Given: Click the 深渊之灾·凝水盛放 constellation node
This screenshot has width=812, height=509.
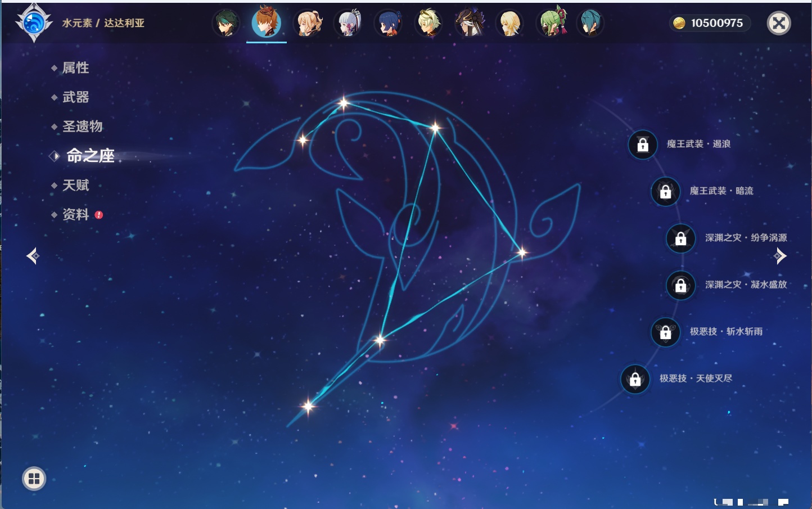Looking at the screenshot, I should 680,285.
